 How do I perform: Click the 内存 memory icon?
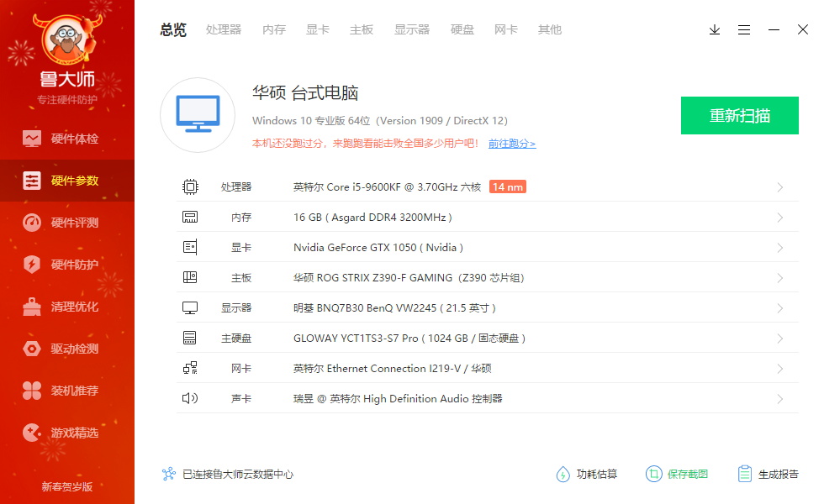click(190, 217)
